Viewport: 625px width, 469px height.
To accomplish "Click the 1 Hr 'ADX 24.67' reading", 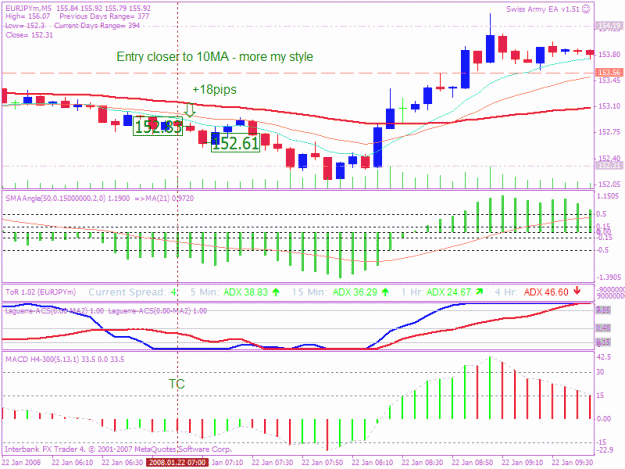I will click(x=449, y=292).
